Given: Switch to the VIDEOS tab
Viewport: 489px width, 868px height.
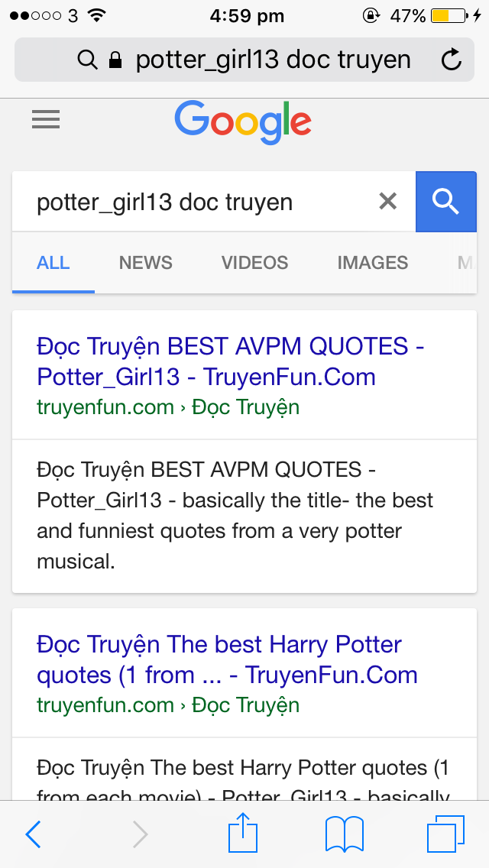Looking at the screenshot, I should click(254, 262).
